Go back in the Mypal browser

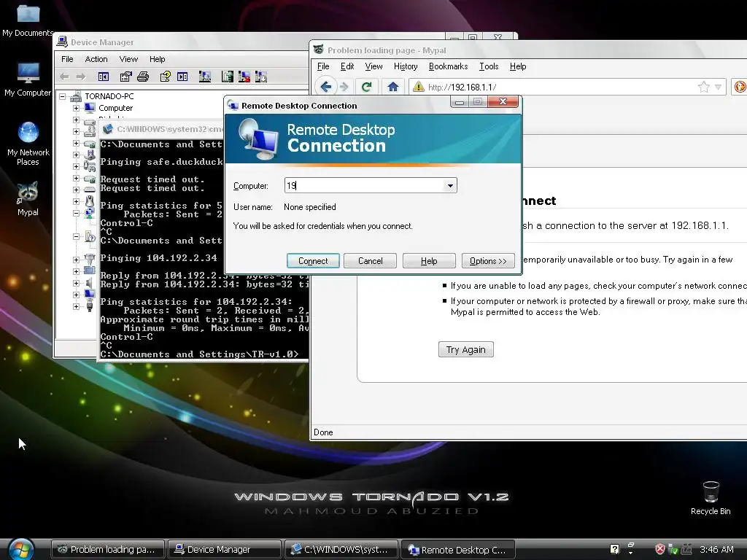326,87
